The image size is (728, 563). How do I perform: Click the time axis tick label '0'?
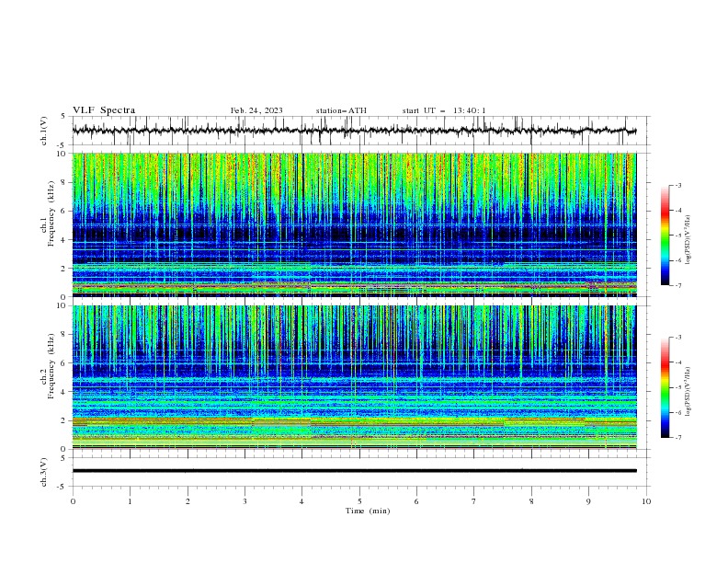pos(73,501)
